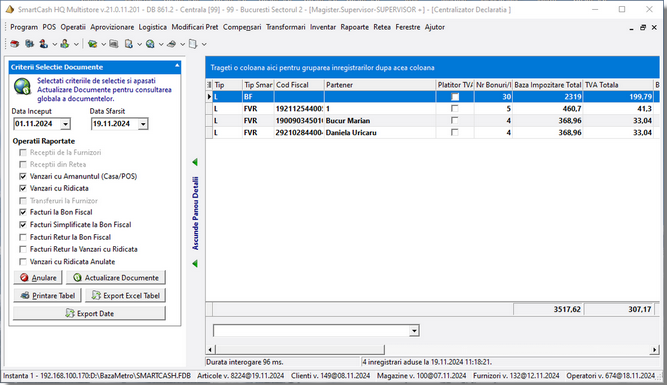Viewport: 667px width, 385px height.
Task: Open the Ajutor menu
Action: click(x=434, y=27)
